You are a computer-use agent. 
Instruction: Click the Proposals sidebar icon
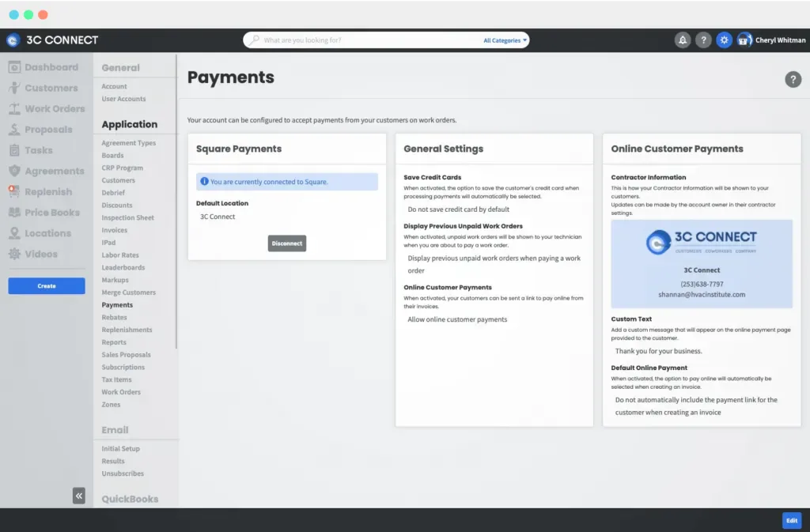coord(14,130)
